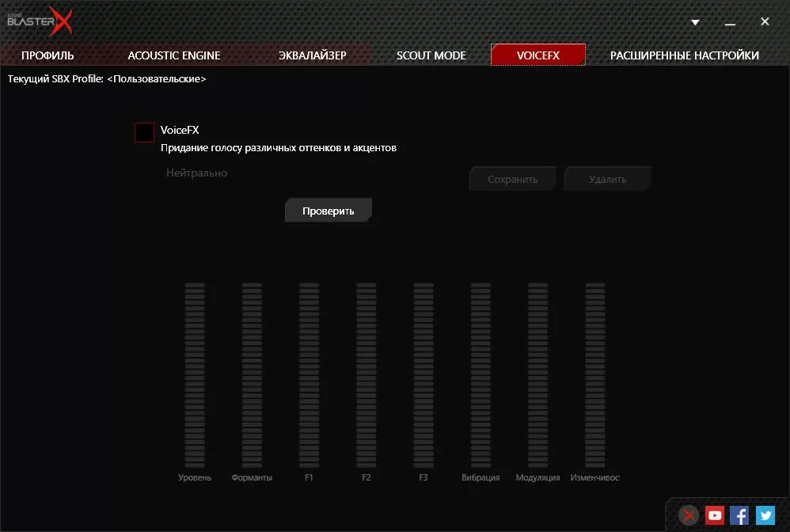
Task: Open the Facebook link icon
Action: (x=739, y=515)
